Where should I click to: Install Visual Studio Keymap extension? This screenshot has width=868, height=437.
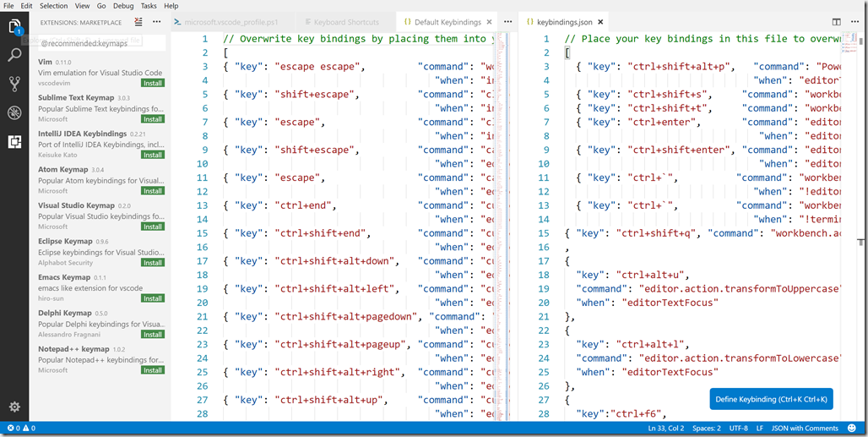coord(152,227)
